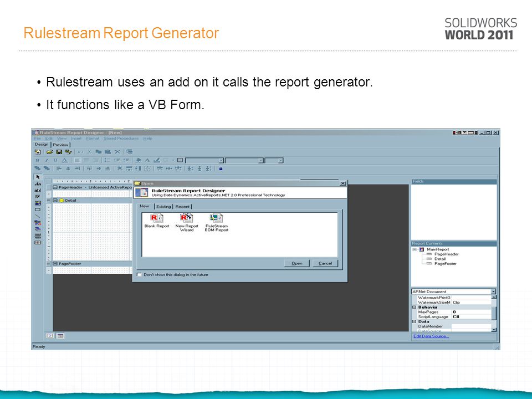Viewport: 532px width, 399px height.
Task: Collapse the Detail section
Action: point(55,201)
